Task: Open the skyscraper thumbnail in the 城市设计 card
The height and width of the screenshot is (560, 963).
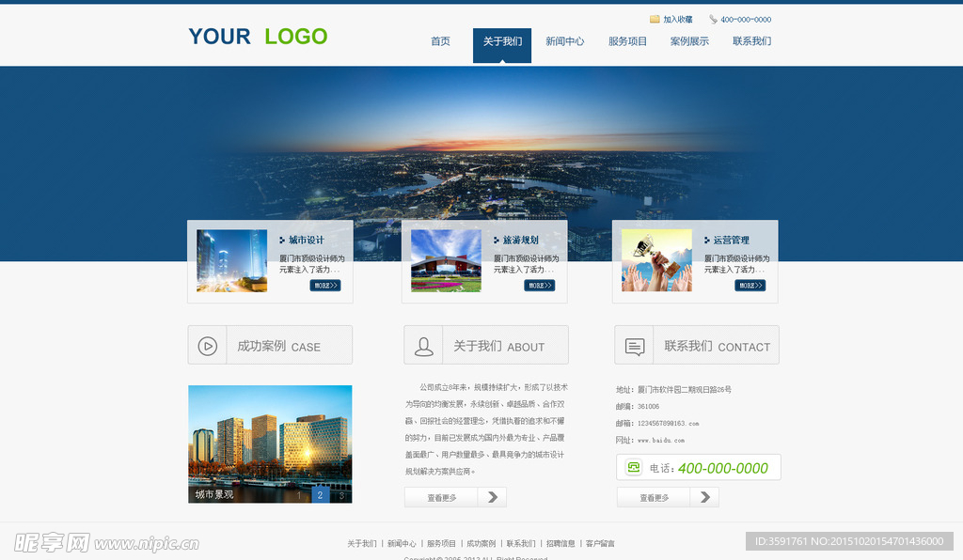Action: coord(231,260)
